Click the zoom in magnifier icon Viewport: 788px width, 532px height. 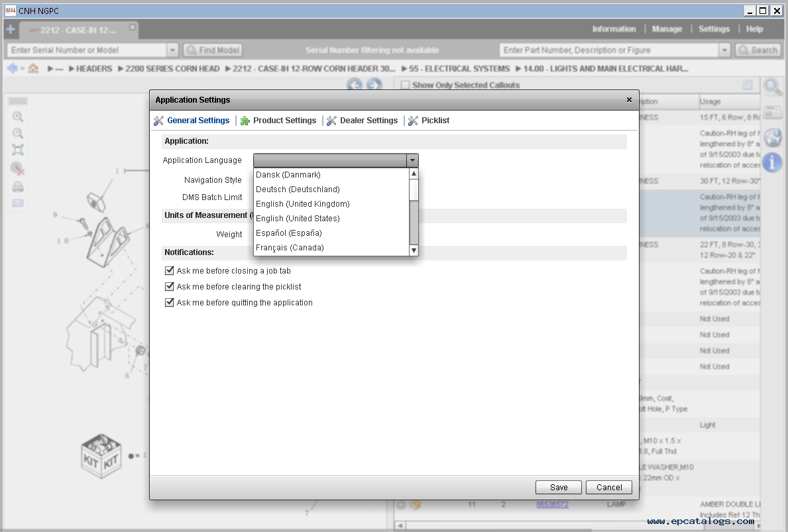pyautogui.click(x=18, y=117)
